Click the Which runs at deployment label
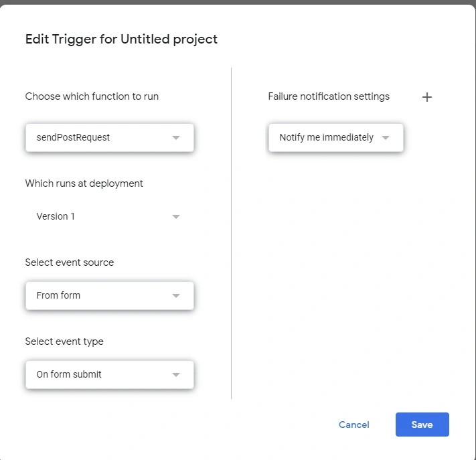Screen dimensions: 476x460 tap(84, 183)
